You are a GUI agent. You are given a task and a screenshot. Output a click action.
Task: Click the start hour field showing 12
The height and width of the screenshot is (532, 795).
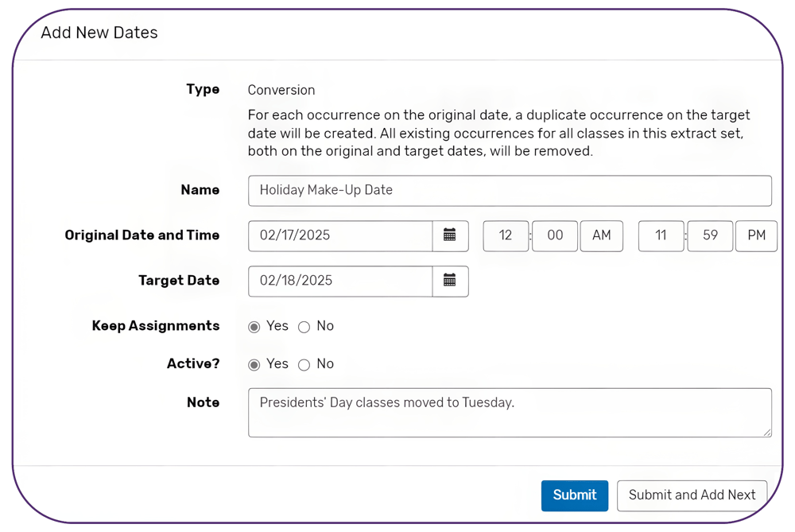pos(506,236)
